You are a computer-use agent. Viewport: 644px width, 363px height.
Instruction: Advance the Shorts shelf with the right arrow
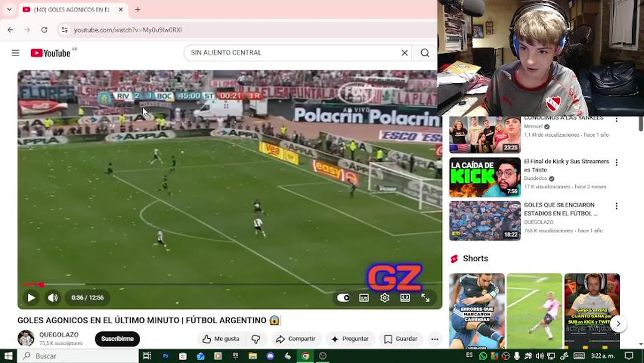pyautogui.click(x=618, y=324)
